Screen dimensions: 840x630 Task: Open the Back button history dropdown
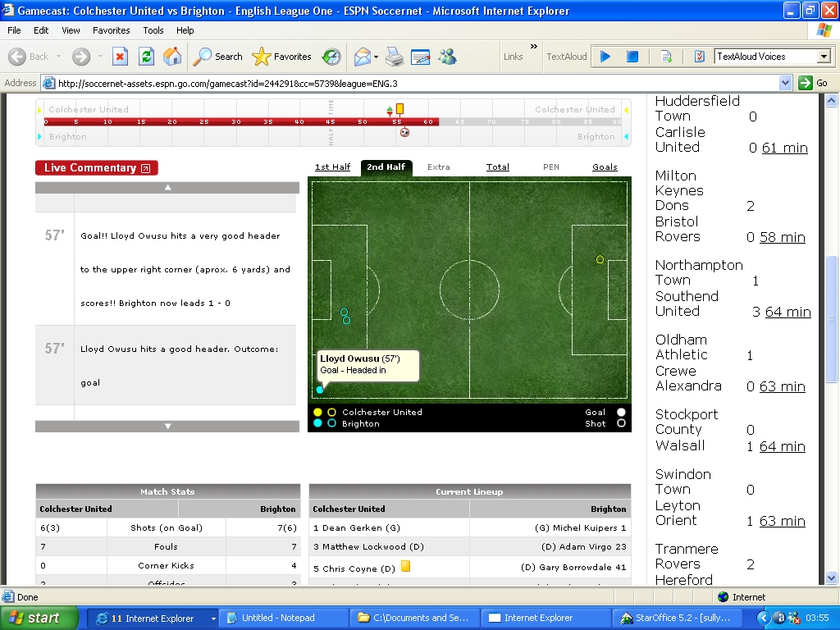(58, 57)
